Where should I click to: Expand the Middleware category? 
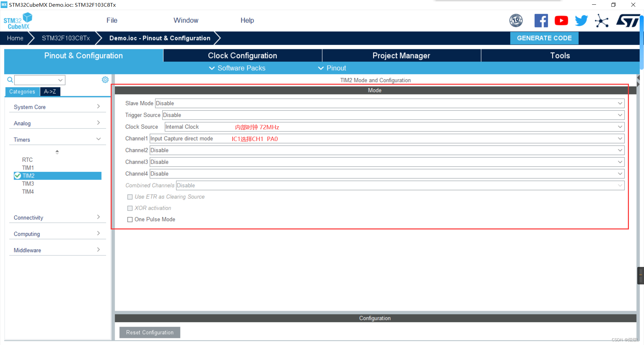[x=57, y=251]
